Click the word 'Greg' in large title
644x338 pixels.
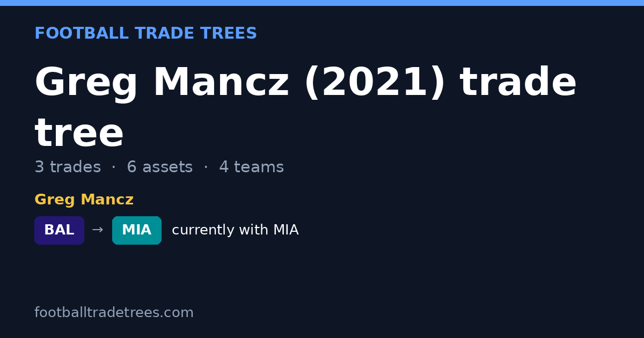(x=86, y=83)
